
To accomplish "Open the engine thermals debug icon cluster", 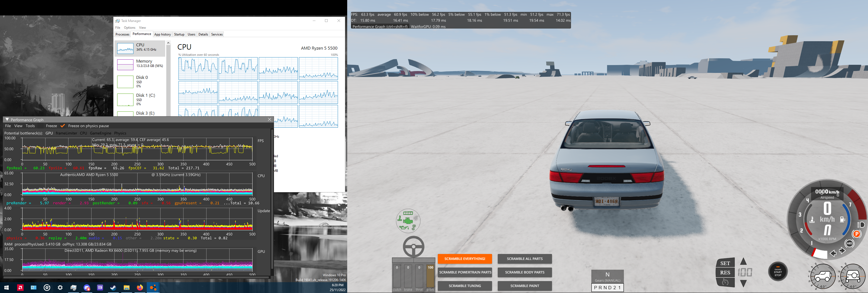I will click(x=408, y=221).
